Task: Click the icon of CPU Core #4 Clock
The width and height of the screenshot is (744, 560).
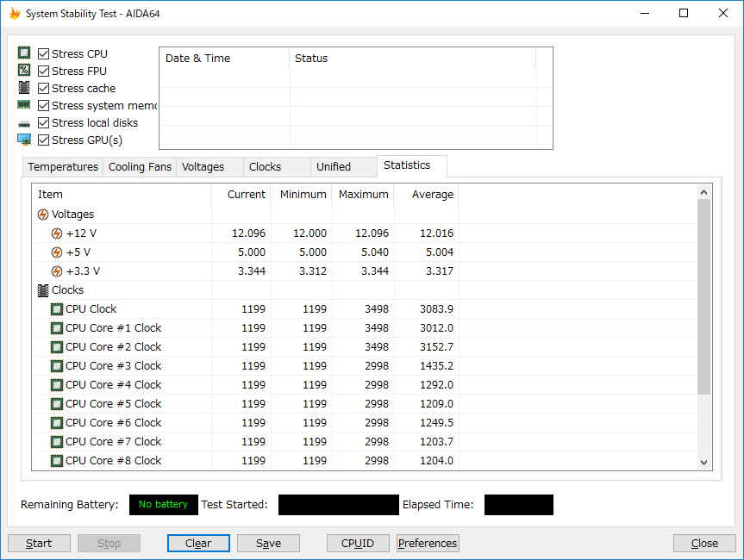Action: pos(57,385)
